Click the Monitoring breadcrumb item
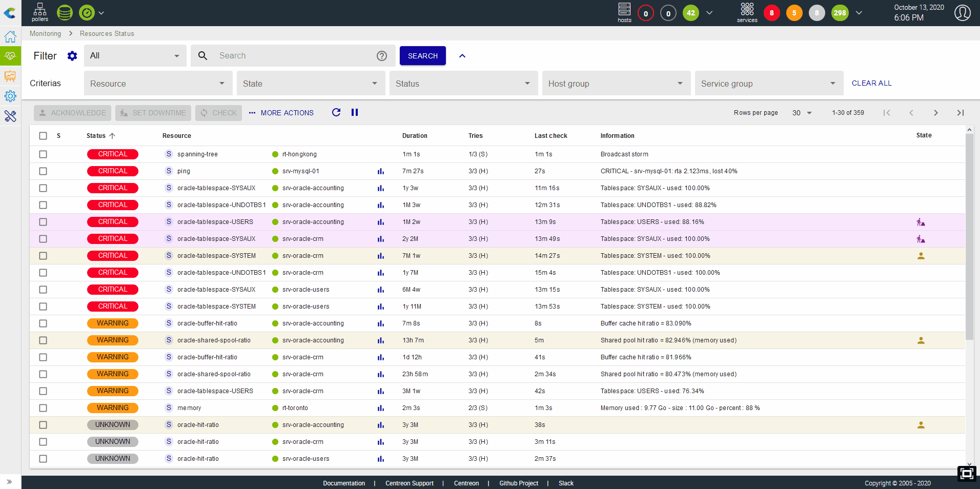Image resolution: width=980 pixels, height=489 pixels. 45,34
